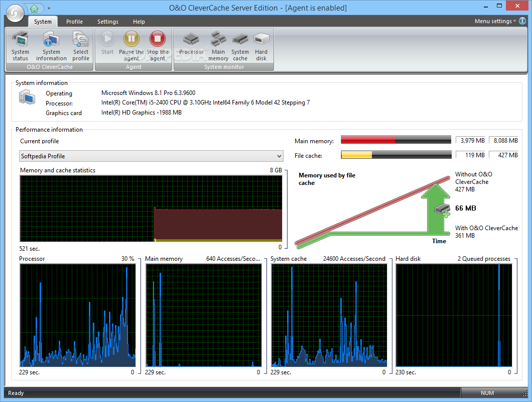Click the '2 Queued processes' value
The height and width of the screenshot is (402, 532).
coord(484,259)
